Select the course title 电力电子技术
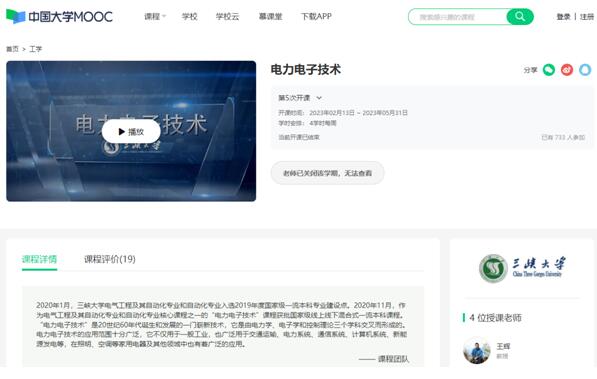This screenshot has height=379, width=597. click(x=305, y=70)
